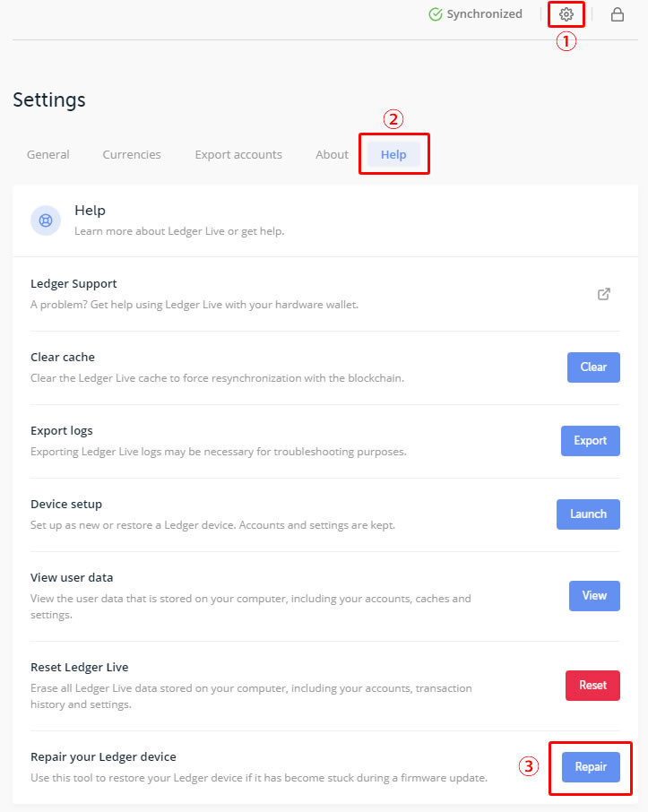Click the Repair your Ledger device heading
The height and width of the screenshot is (812, 648).
[x=103, y=756]
